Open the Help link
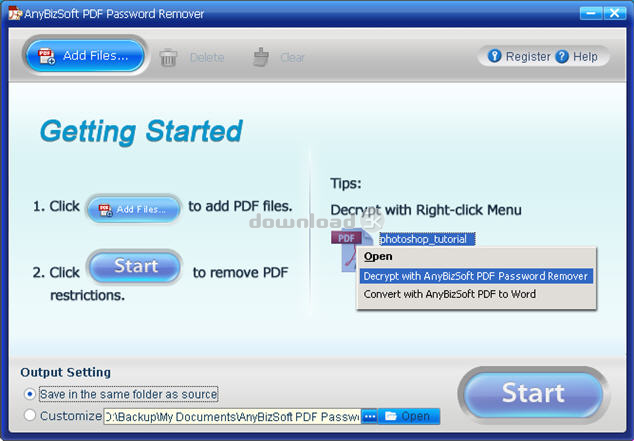This screenshot has height=441, width=634. point(585,57)
